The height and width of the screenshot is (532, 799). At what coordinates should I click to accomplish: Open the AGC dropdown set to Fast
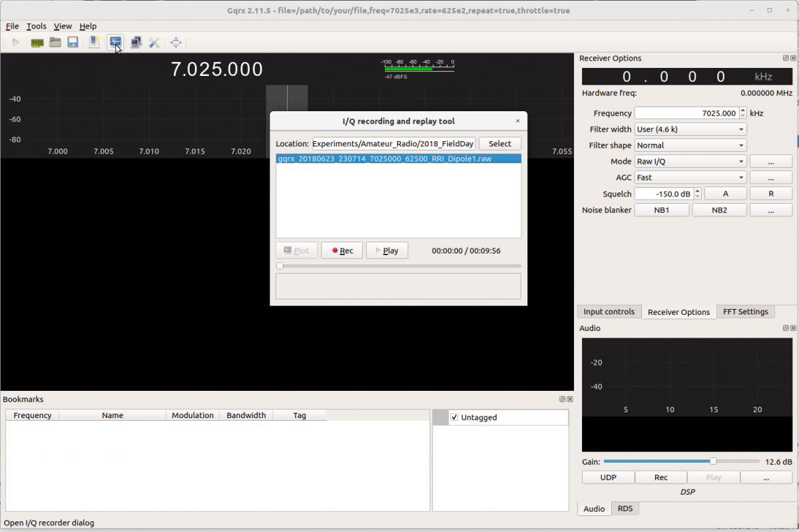(690, 177)
